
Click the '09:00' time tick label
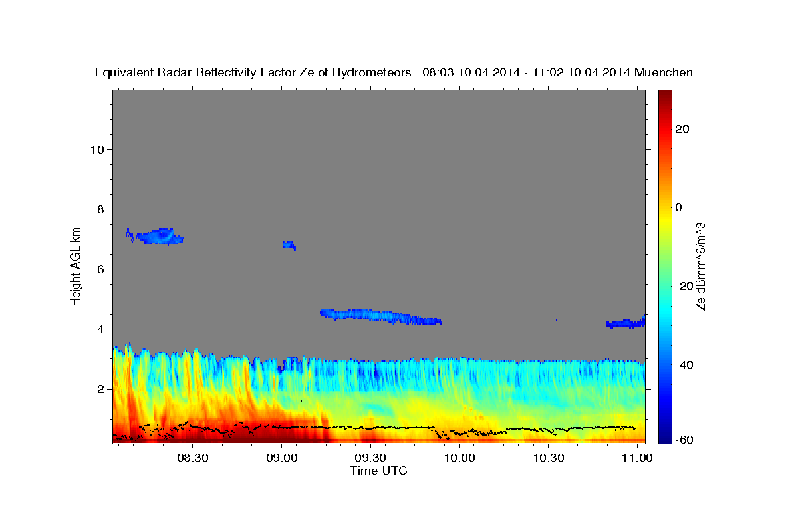[x=281, y=458]
